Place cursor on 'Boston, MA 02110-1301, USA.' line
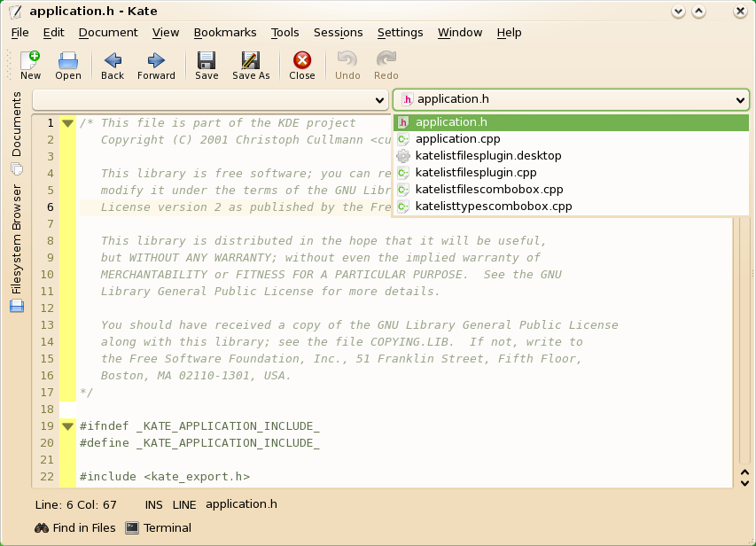 coord(196,376)
